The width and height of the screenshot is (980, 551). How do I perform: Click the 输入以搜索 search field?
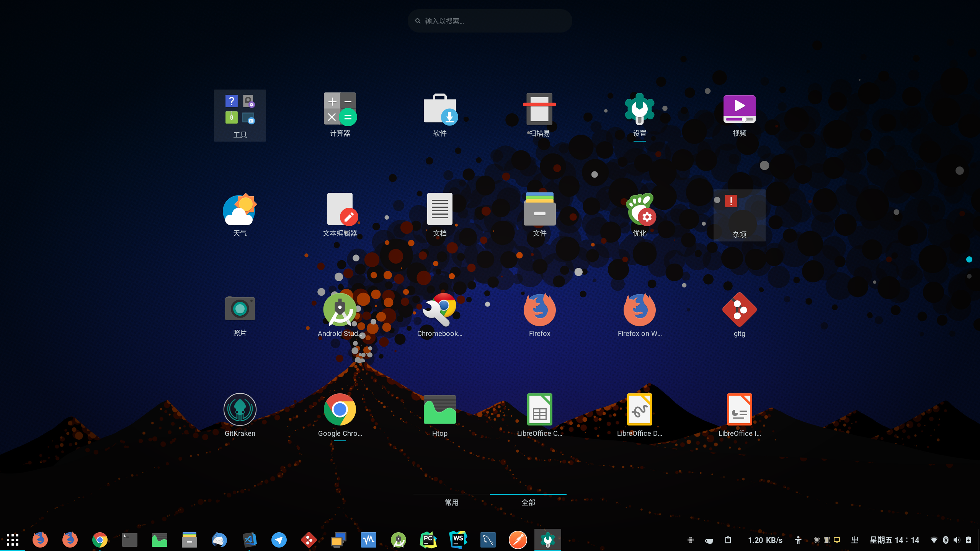coord(490,21)
